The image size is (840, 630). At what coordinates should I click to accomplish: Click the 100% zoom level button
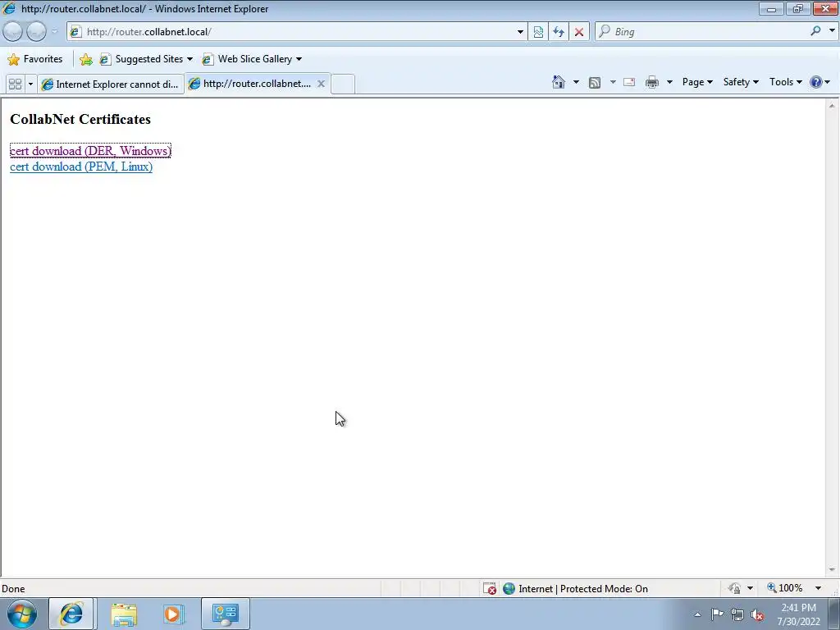785,588
